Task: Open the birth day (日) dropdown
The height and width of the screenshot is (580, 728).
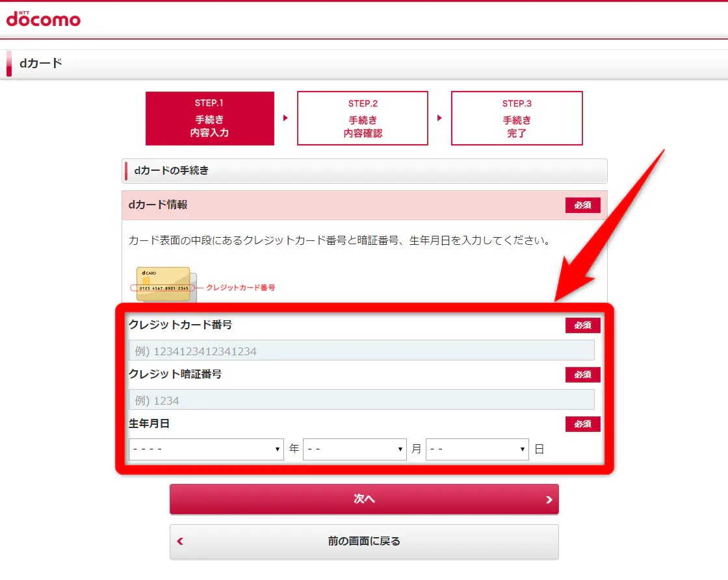Action: coord(477,449)
